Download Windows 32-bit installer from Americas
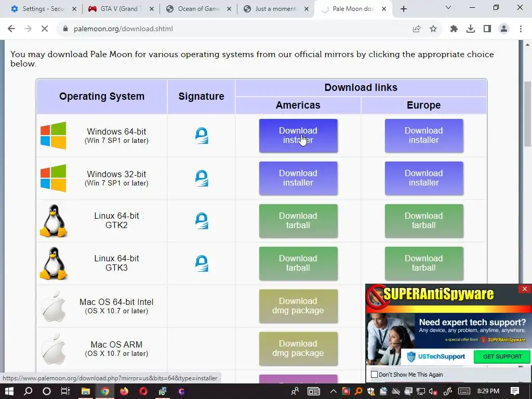The height and width of the screenshot is (399, 532). point(298,178)
